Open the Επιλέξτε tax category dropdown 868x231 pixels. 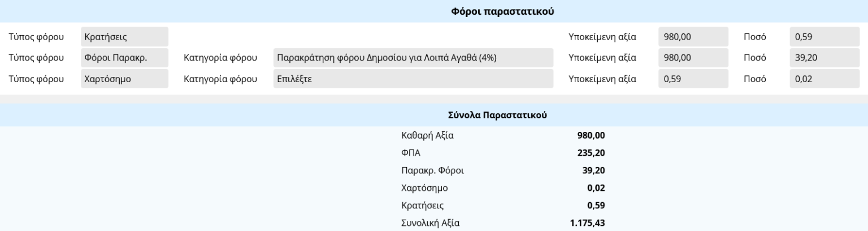(413, 79)
